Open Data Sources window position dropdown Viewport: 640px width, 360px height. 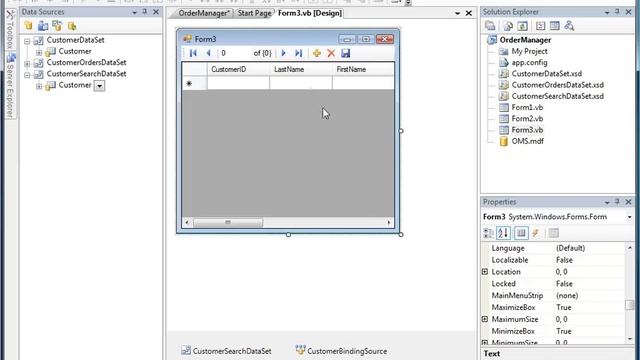point(134,13)
